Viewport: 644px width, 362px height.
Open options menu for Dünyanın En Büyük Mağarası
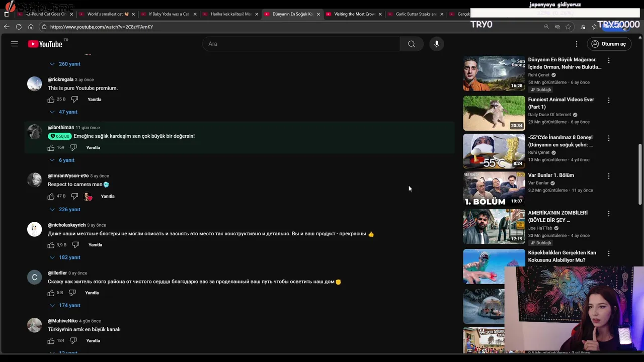[x=609, y=60]
